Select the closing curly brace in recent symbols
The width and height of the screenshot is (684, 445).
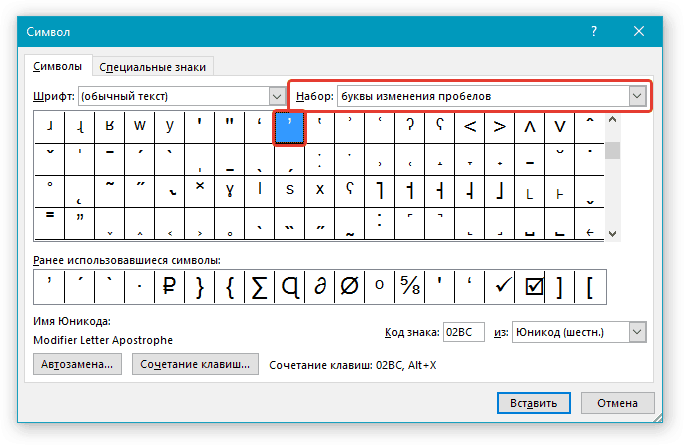click(199, 288)
